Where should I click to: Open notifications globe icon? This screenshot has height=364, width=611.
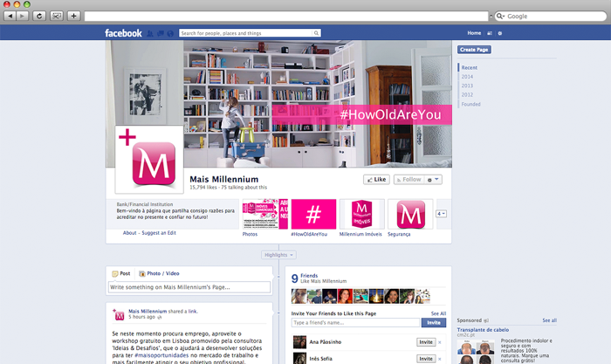point(170,33)
